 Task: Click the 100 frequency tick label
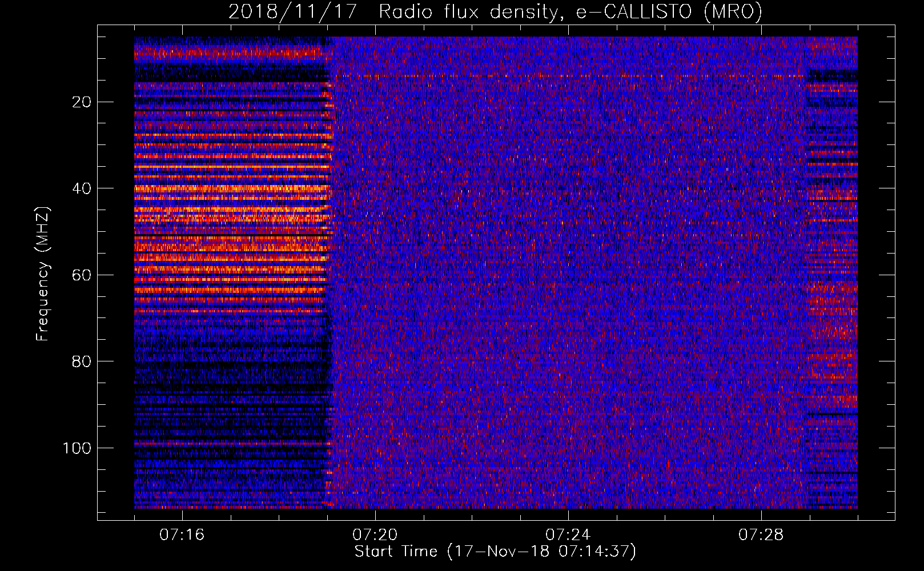click(x=78, y=448)
